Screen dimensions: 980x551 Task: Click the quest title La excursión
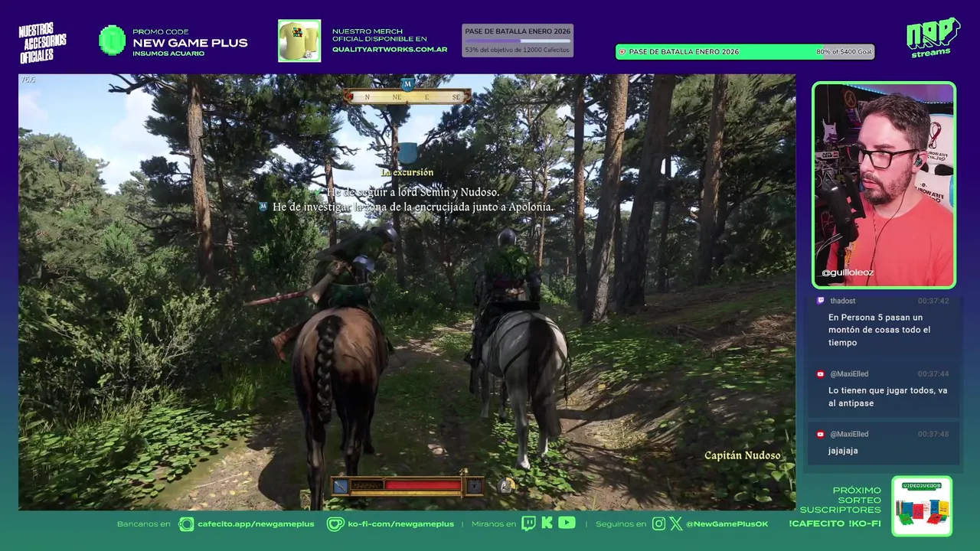point(407,172)
